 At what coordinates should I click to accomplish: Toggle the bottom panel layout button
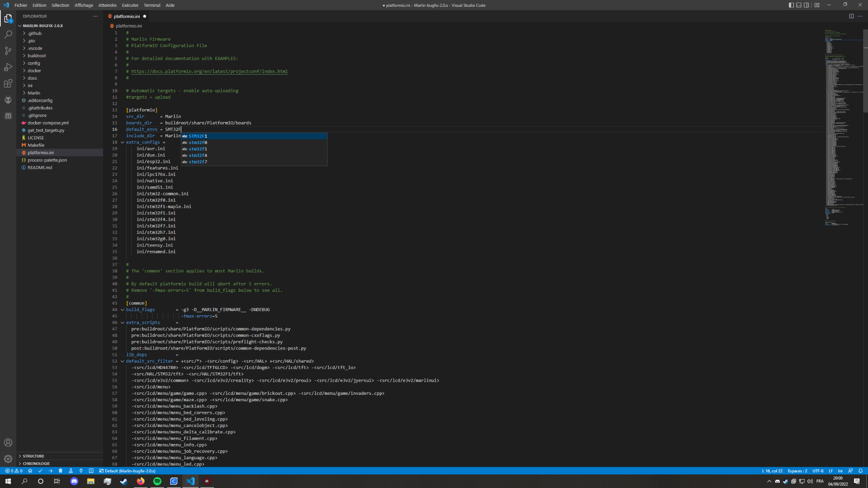(x=798, y=5)
